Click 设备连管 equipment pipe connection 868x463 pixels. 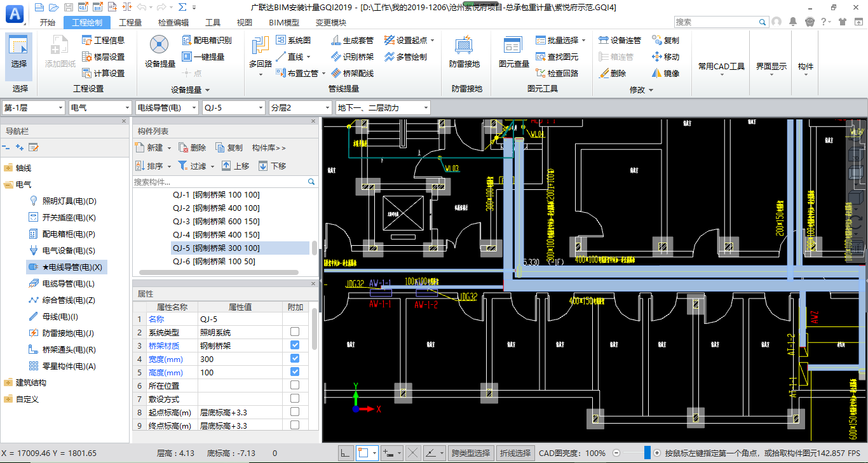point(620,40)
